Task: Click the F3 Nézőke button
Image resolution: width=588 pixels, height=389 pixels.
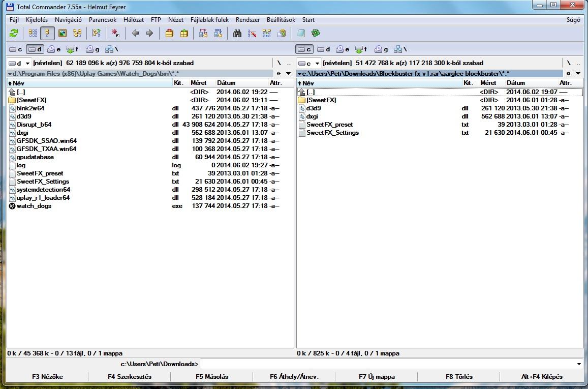Action: click(47, 377)
